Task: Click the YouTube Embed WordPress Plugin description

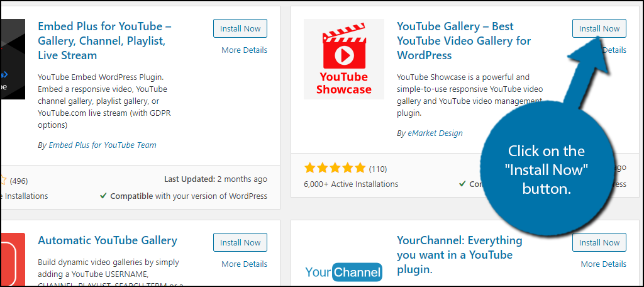Action: pyautogui.click(x=105, y=101)
